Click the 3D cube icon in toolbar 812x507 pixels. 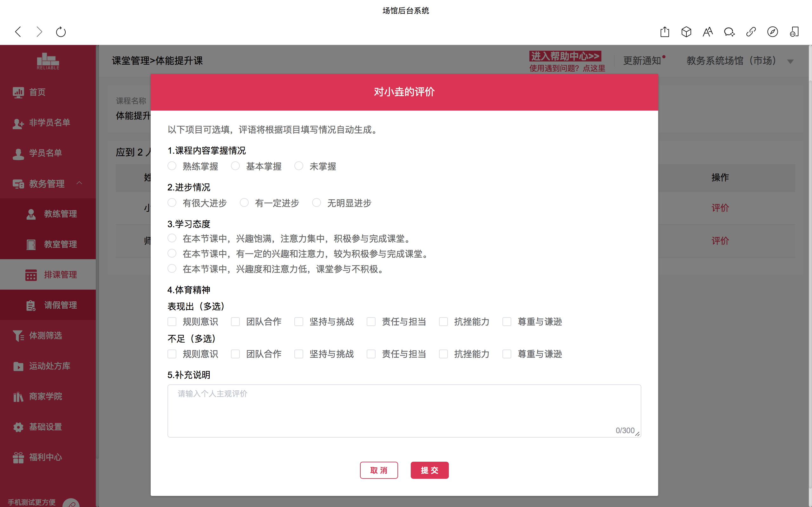click(x=686, y=32)
